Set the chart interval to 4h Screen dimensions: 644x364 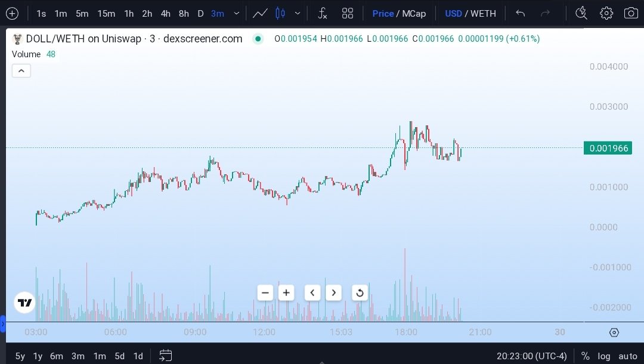[166, 14]
